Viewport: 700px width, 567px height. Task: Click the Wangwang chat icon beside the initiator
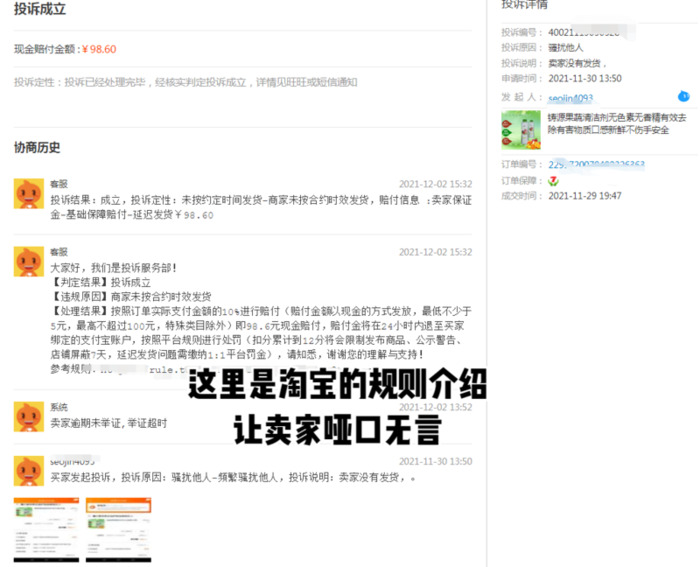[x=683, y=96]
